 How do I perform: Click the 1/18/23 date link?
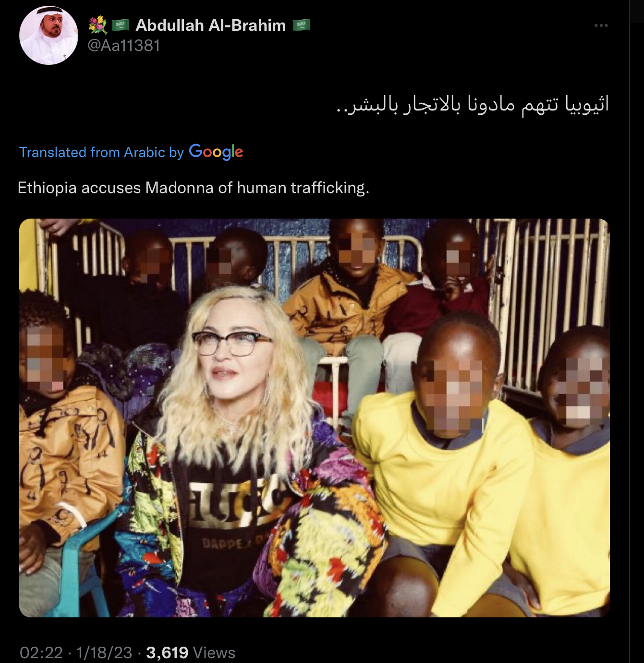tap(104, 652)
